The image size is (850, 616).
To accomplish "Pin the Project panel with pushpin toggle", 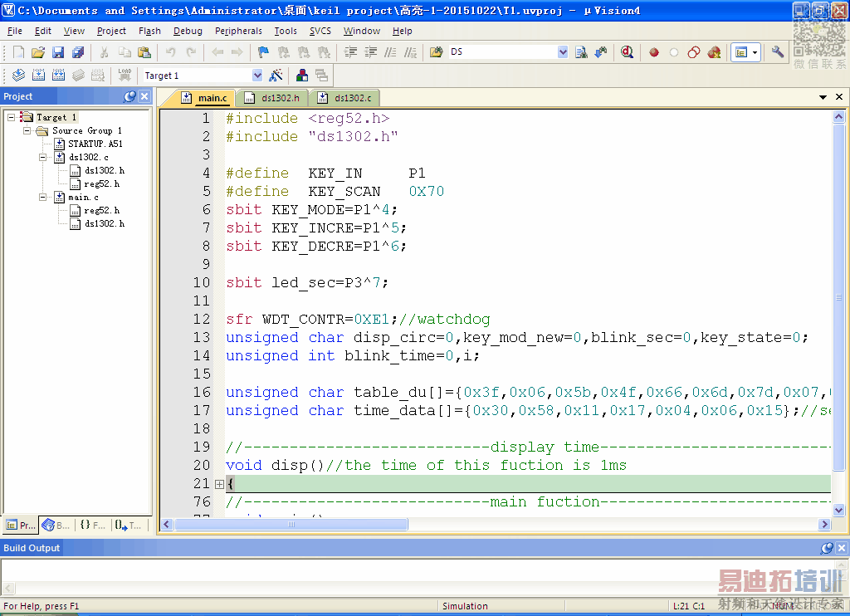I will (x=129, y=96).
